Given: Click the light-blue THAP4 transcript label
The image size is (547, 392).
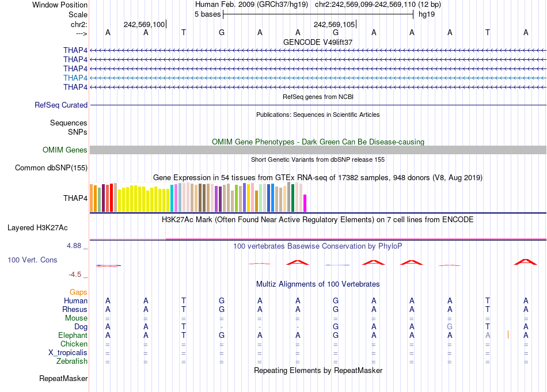Looking at the screenshot, I should click(75, 78).
